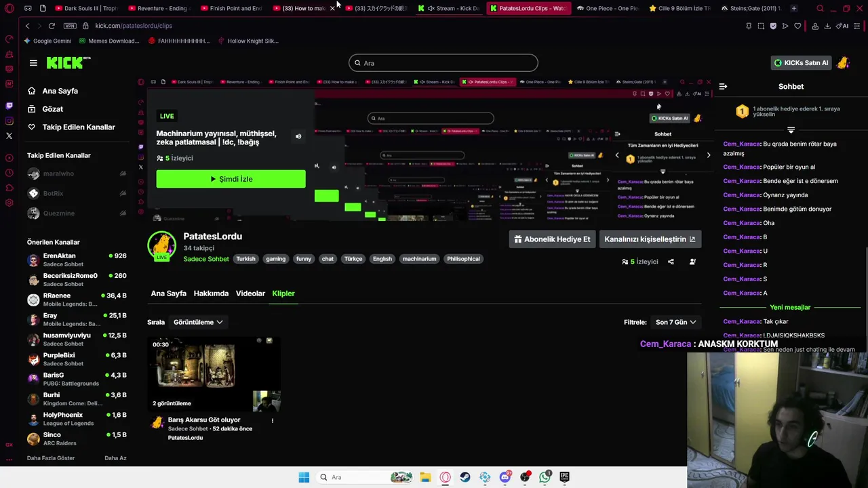Collapse the Sohbet chat panel

723,87
